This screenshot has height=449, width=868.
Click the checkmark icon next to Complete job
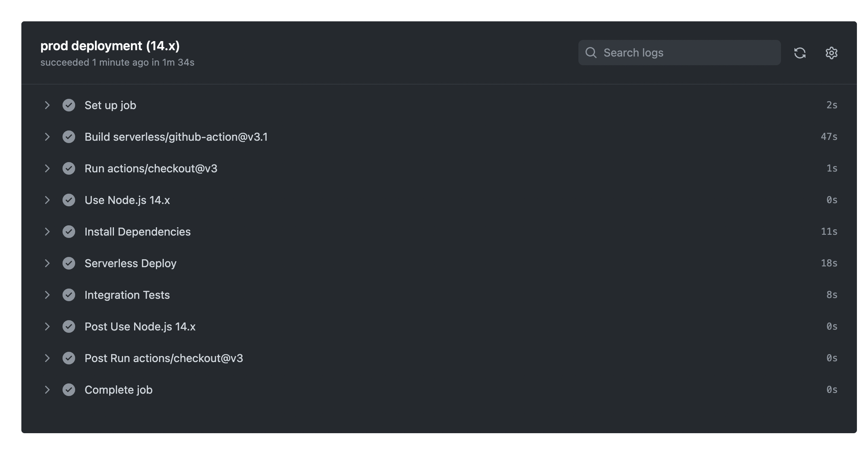click(69, 390)
